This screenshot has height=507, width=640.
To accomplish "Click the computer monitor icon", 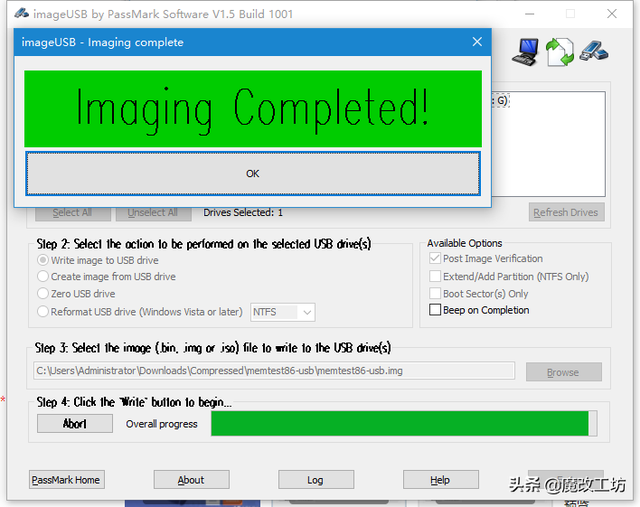I will [525, 52].
